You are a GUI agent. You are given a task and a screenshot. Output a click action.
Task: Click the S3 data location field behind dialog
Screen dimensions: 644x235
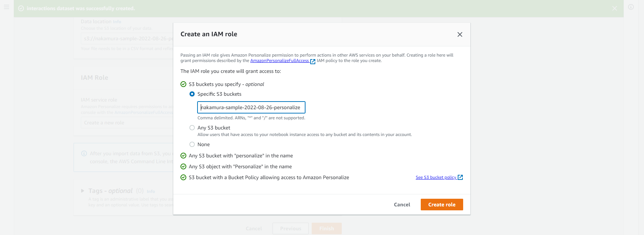click(x=127, y=38)
